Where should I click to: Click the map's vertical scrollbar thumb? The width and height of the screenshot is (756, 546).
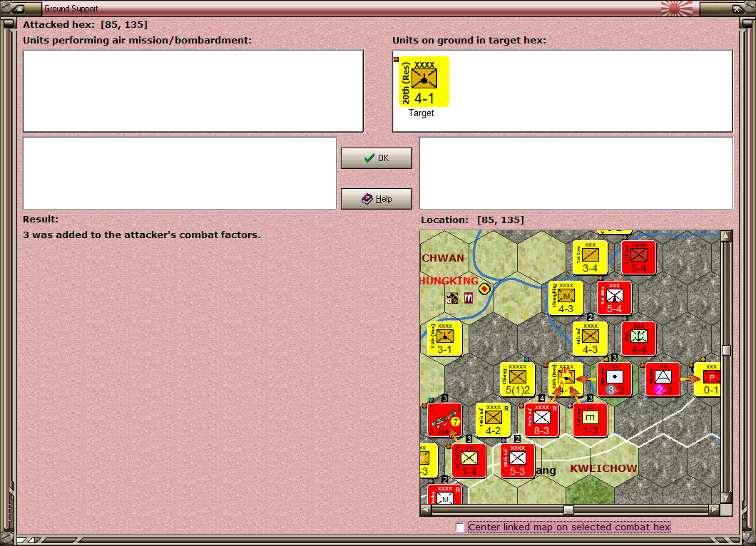click(726, 350)
